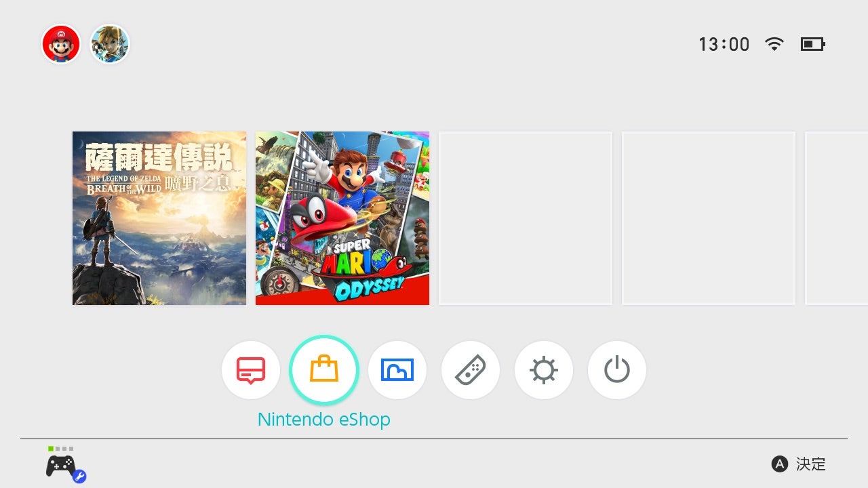This screenshot has width=868, height=488.
Task: Open the Controllers Joy-Con icon
Action: pyautogui.click(x=471, y=370)
